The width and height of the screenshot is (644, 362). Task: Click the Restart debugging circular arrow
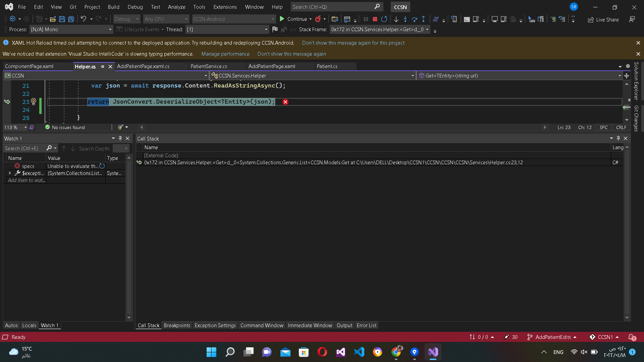[384, 19]
